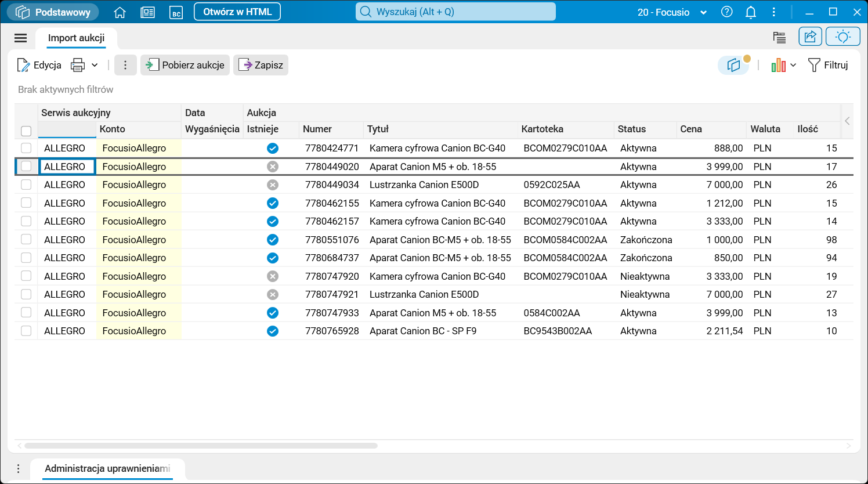Image resolution: width=868 pixels, height=484 pixels.
Task: Select the title Aparat Canion BC - SP F9
Action: tap(423, 331)
